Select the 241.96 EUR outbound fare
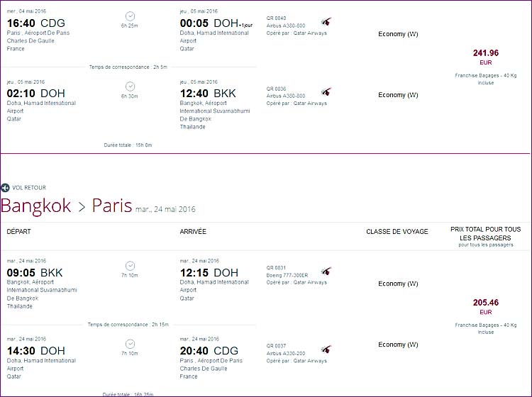 (x=486, y=53)
